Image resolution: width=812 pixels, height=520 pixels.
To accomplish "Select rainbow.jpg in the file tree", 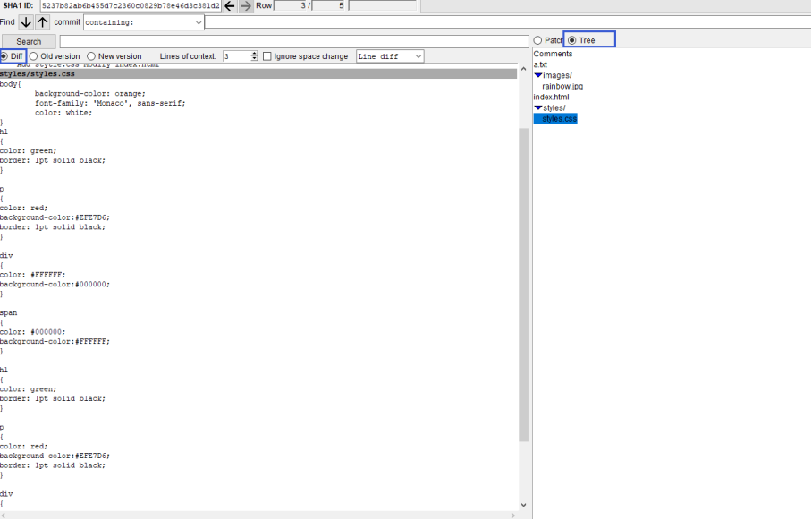I will [562, 86].
